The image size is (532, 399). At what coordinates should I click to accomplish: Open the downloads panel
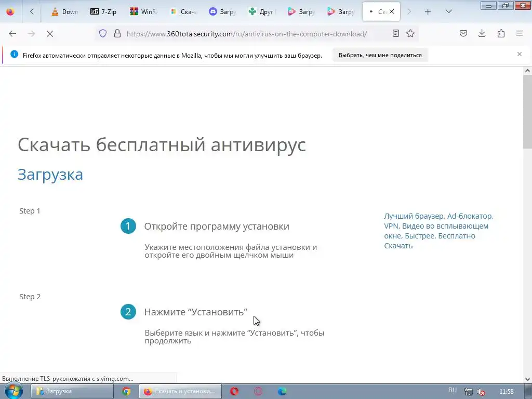[482, 34]
